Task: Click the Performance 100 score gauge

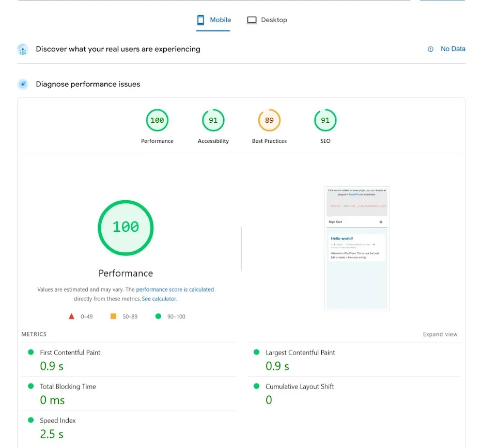Action: (x=126, y=227)
